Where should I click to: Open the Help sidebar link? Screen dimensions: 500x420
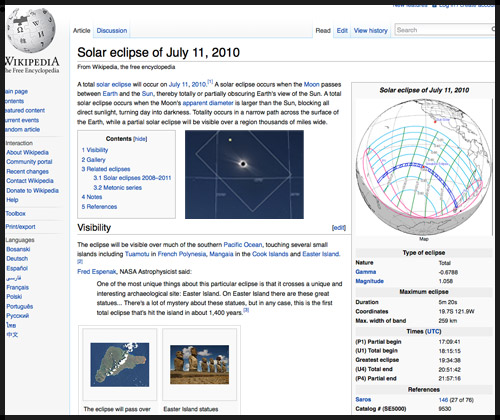[12, 200]
